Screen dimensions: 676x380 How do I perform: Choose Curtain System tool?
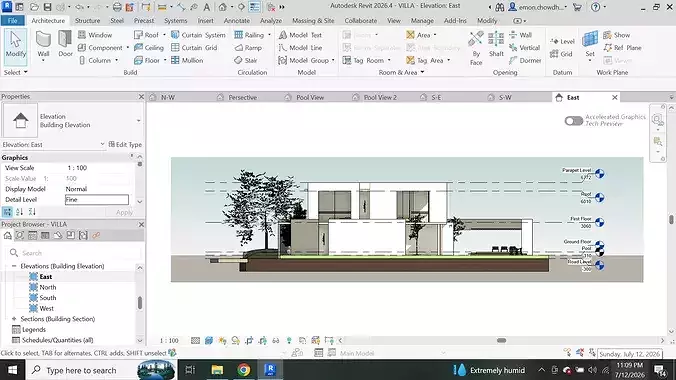coord(198,35)
